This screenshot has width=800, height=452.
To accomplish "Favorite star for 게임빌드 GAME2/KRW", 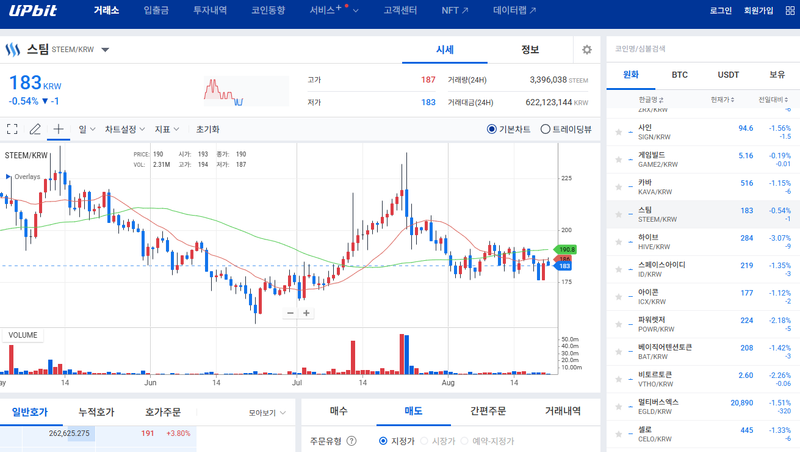I will 618,160.
